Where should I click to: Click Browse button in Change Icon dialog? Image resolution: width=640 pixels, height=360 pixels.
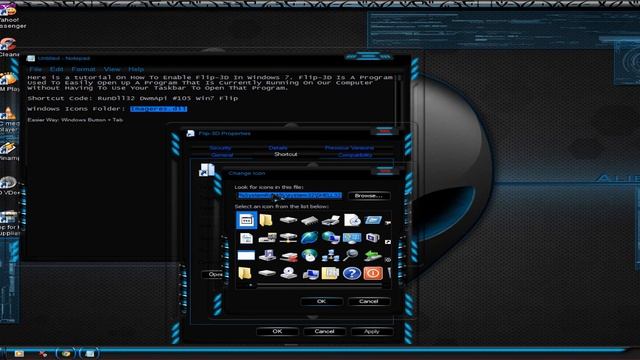369,196
